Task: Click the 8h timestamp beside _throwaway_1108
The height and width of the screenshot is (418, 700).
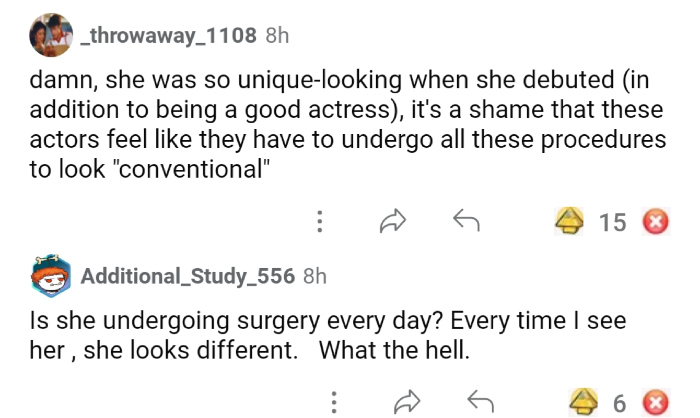Action: pos(277,36)
